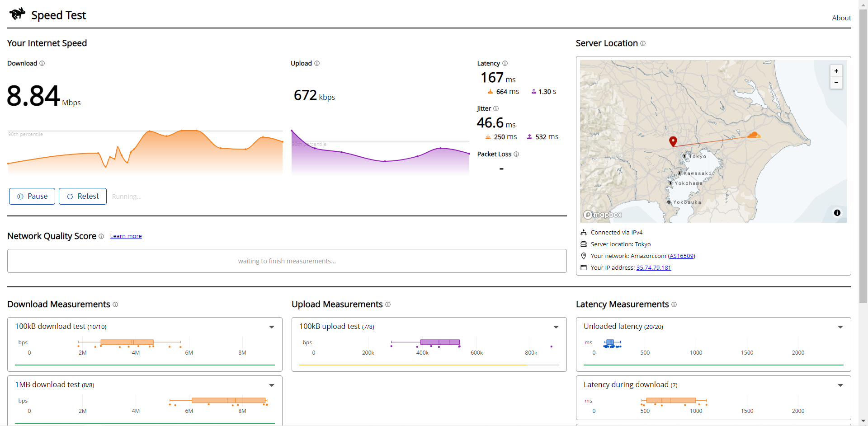The image size is (868, 426).
Task: Click the Connected via IPv4 network icon
Action: point(584,233)
